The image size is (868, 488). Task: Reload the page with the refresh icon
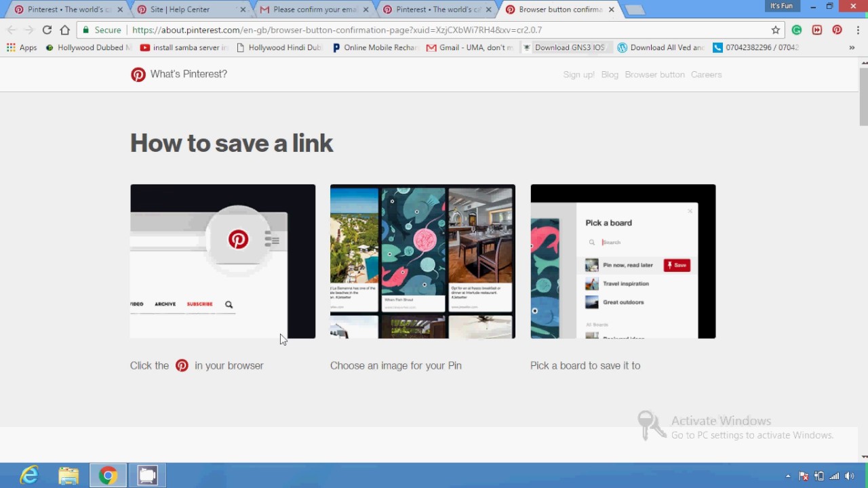(x=47, y=30)
